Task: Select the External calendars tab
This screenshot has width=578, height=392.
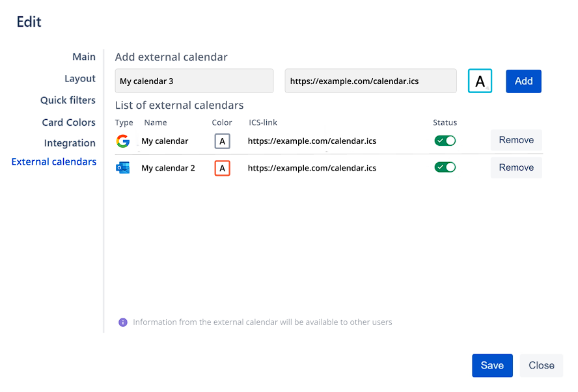Action: 54,162
